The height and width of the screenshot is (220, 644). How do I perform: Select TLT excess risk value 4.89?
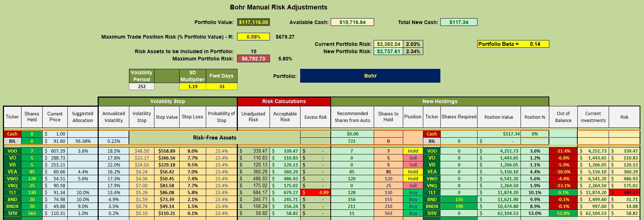click(315, 192)
